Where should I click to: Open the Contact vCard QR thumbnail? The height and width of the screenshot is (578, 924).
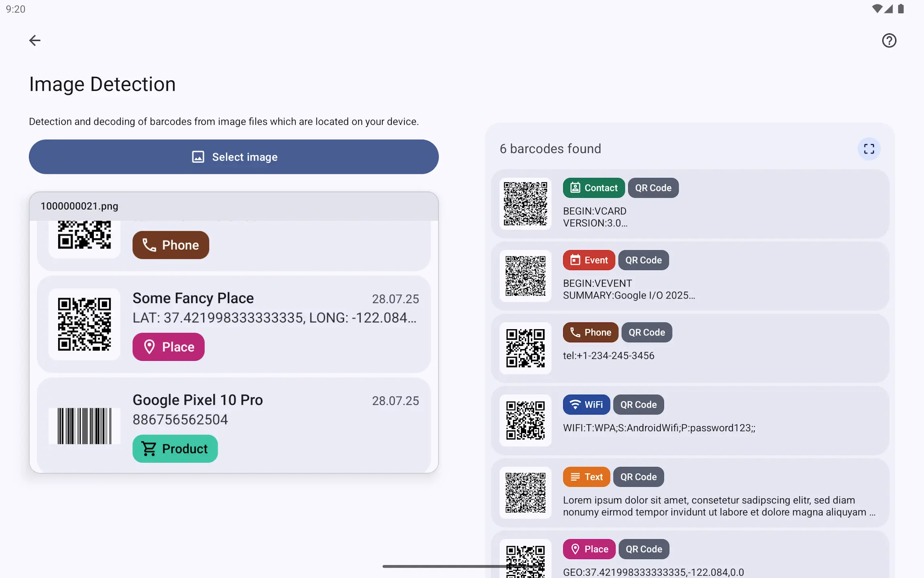(525, 204)
